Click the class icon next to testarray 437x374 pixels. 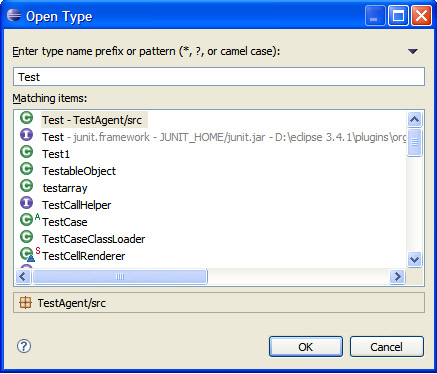(x=26, y=186)
